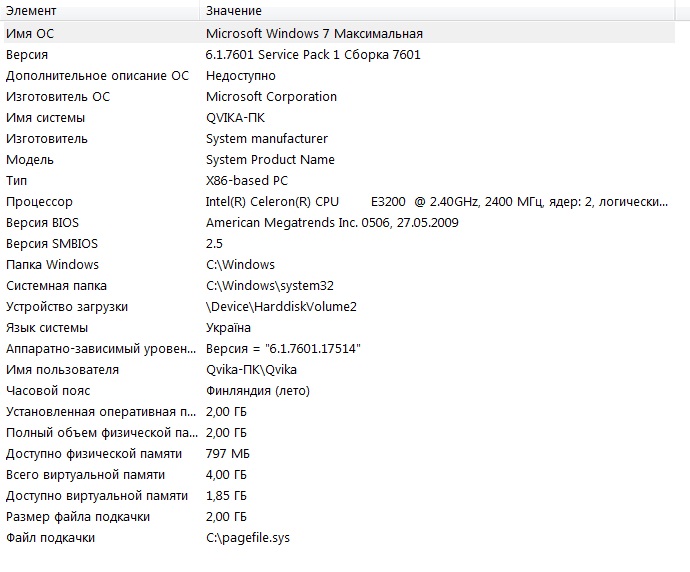The height and width of the screenshot is (572, 690).
Task: Click the "Элемент" column header
Action: tap(32, 11)
